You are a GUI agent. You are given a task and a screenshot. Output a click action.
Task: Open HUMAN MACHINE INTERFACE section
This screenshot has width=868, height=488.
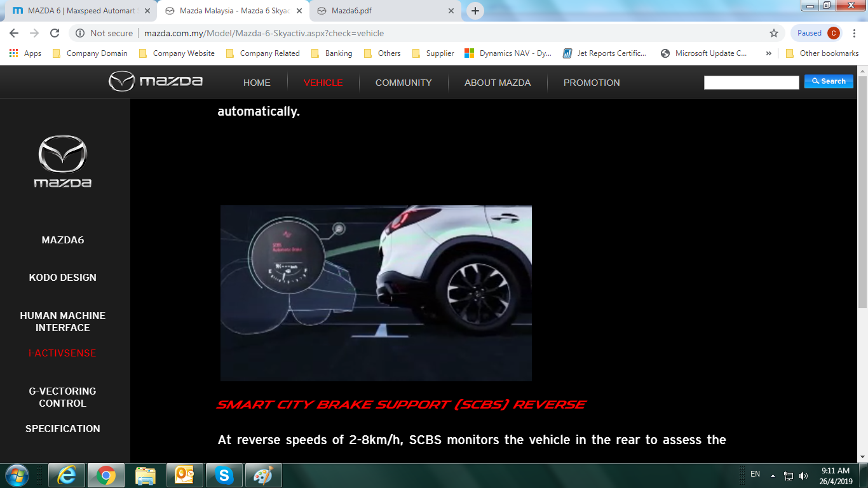(x=63, y=322)
